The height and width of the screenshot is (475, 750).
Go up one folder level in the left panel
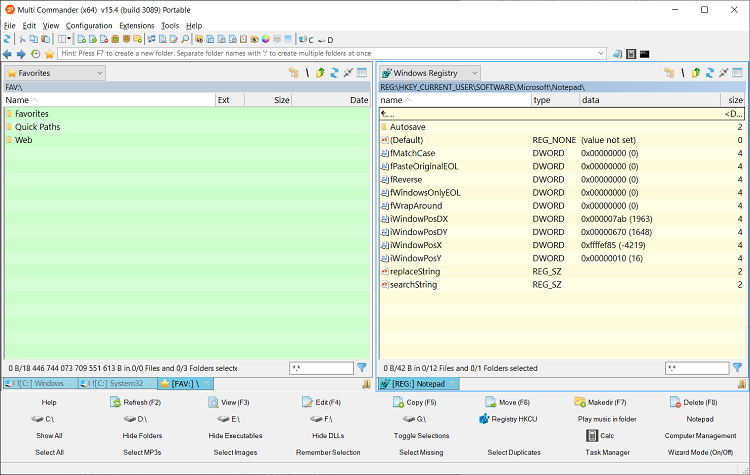(x=320, y=73)
